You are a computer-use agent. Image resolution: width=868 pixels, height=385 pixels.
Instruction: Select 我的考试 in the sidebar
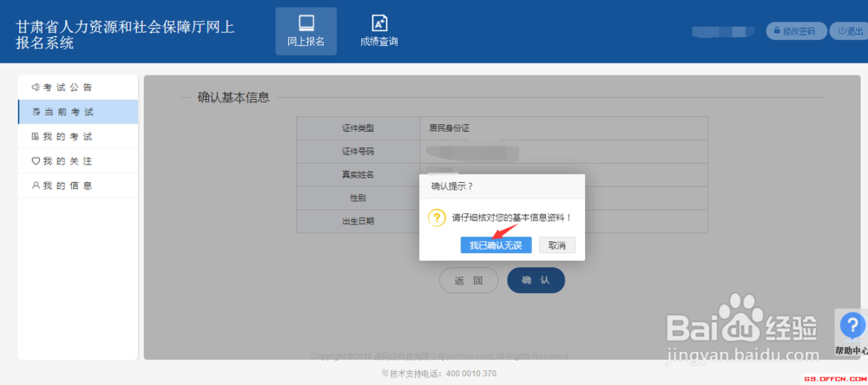78,137
